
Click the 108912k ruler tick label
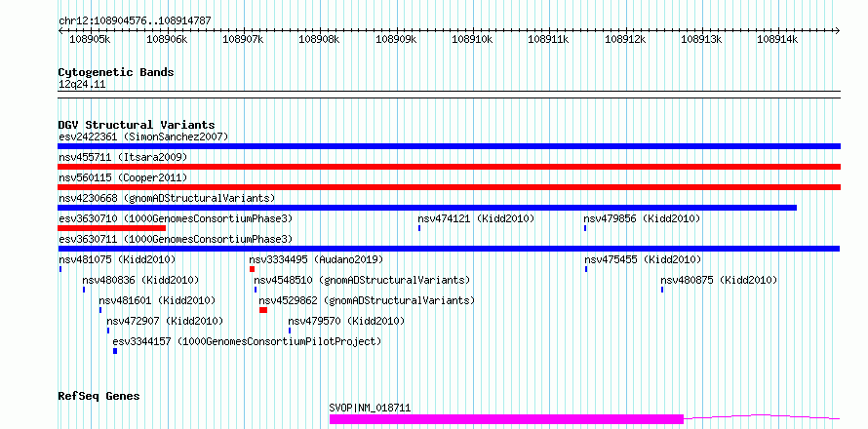click(x=625, y=39)
